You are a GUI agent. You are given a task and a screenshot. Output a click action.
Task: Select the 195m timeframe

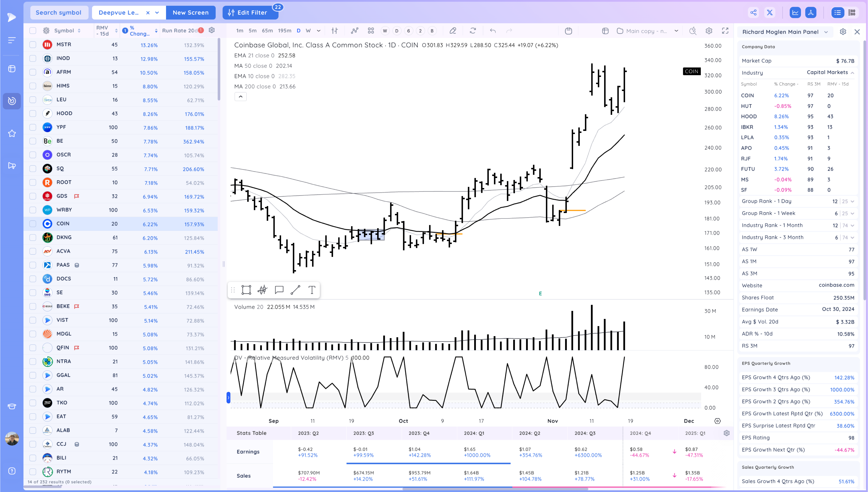point(284,31)
